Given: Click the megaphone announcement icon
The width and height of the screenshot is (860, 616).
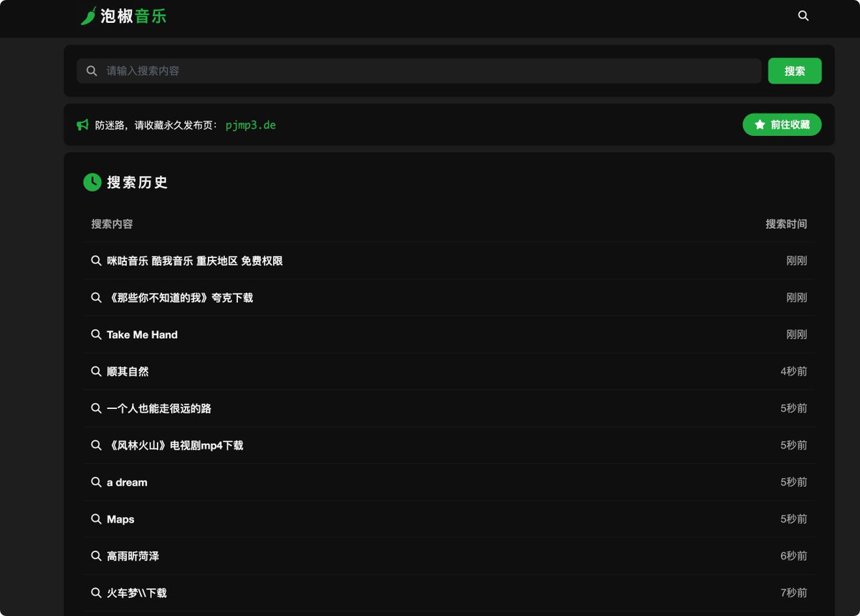Looking at the screenshot, I should point(82,124).
